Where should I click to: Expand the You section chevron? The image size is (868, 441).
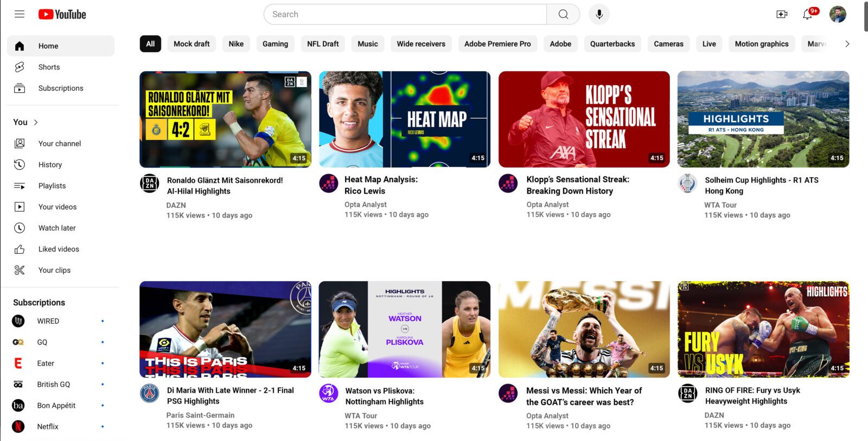(36, 123)
